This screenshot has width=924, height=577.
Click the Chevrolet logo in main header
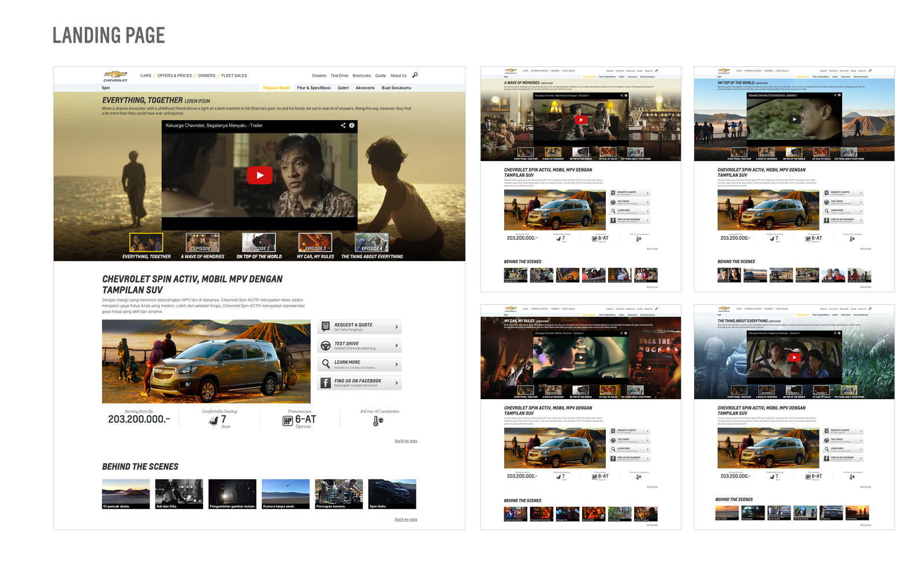click(x=115, y=76)
